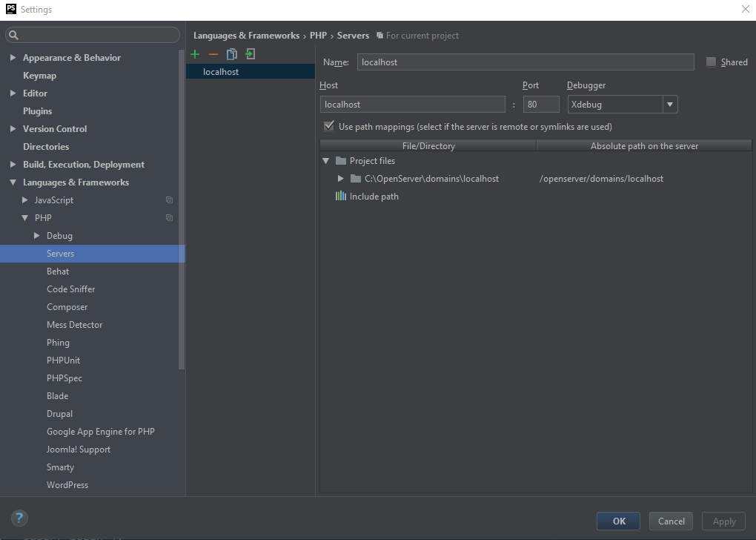This screenshot has height=540, width=756.
Task: Click the Include path bars icon
Action: coord(341,197)
